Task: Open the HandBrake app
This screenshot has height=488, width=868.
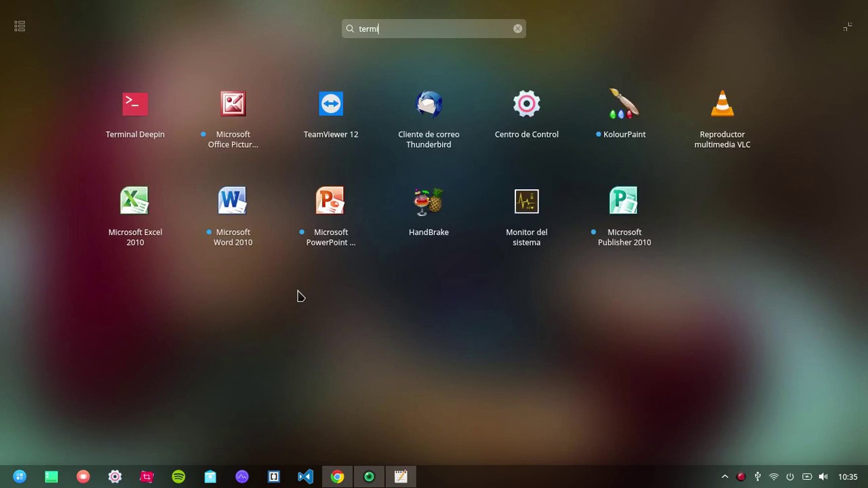Action: [x=429, y=201]
